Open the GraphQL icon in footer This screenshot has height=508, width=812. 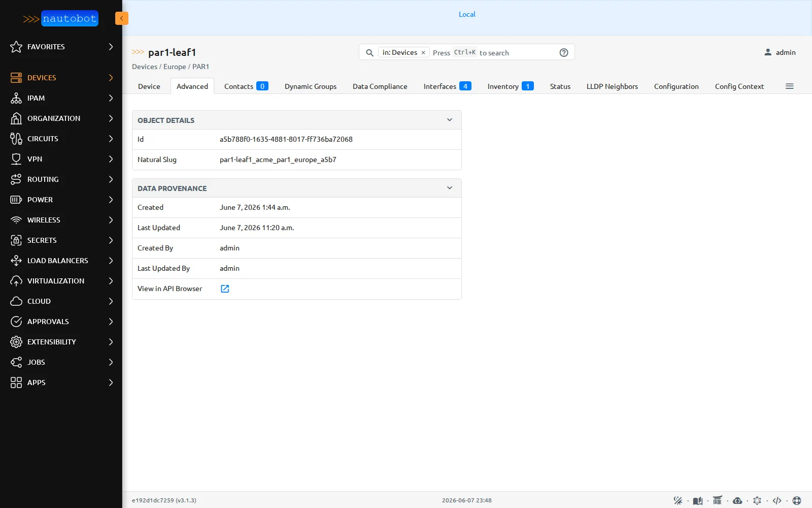757,500
